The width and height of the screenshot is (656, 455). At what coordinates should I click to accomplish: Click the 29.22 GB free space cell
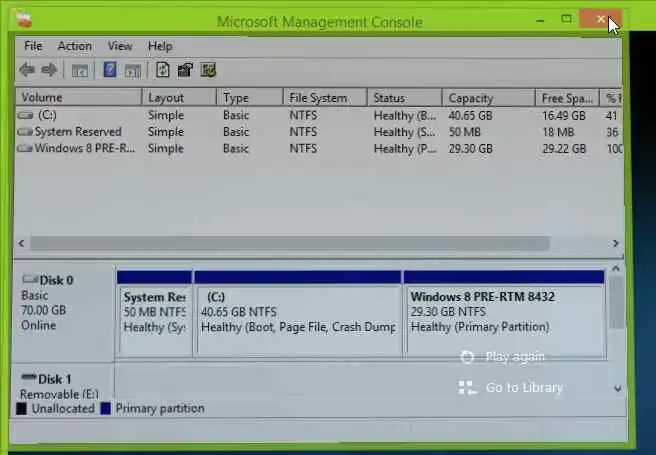coord(564,148)
